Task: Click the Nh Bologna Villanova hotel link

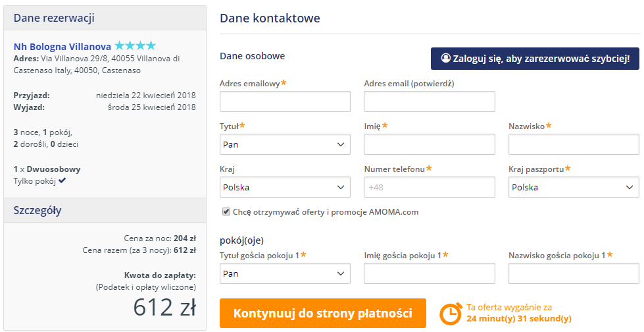Action: click(62, 47)
